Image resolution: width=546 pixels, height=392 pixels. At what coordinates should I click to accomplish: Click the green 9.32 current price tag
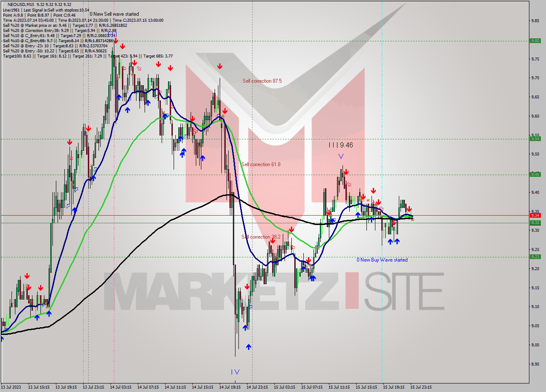[535, 222]
